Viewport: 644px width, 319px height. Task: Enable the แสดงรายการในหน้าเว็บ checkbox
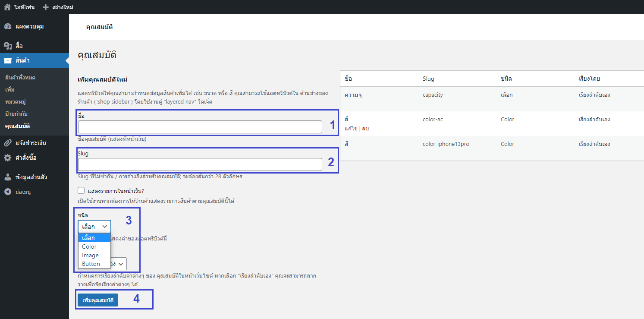(x=81, y=190)
